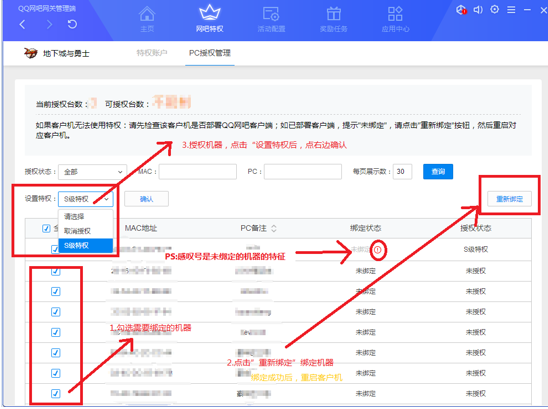This screenshot has width=548, height=409.
Task: Click the MAC input field
Action: coord(198,172)
